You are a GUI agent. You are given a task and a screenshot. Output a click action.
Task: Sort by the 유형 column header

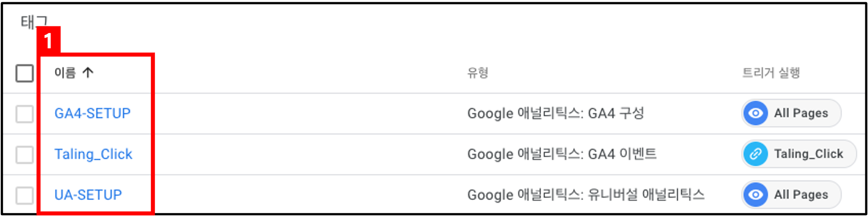(478, 72)
